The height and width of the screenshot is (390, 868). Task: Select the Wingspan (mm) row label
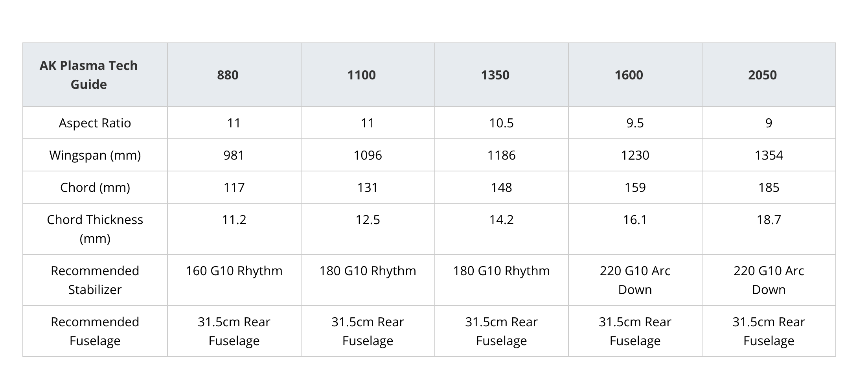pos(95,155)
